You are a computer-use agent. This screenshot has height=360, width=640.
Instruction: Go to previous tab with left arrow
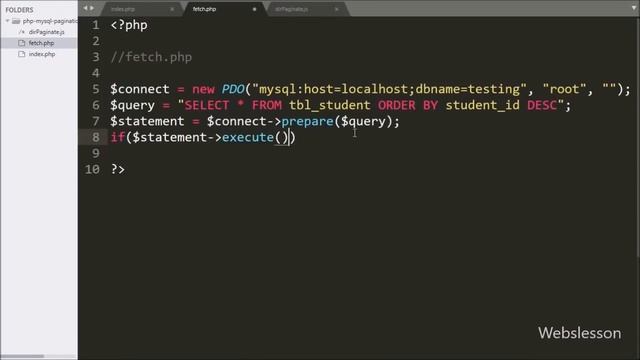[x=85, y=8]
